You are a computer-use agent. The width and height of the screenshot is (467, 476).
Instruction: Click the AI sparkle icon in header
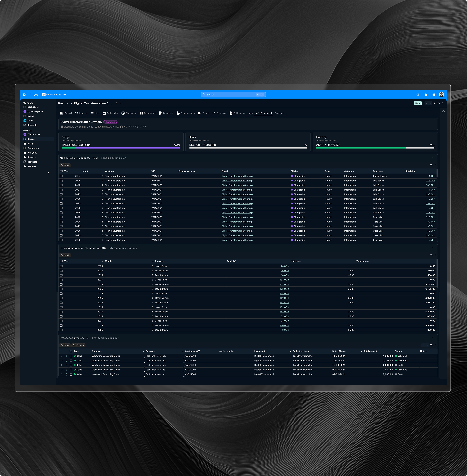click(x=418, y=95)
